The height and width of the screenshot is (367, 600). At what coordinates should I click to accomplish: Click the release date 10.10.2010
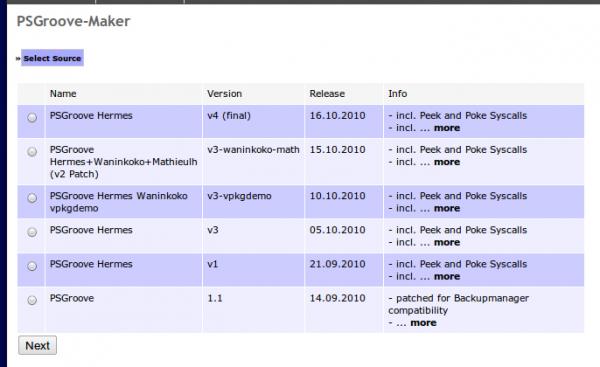tap(337, 196)
